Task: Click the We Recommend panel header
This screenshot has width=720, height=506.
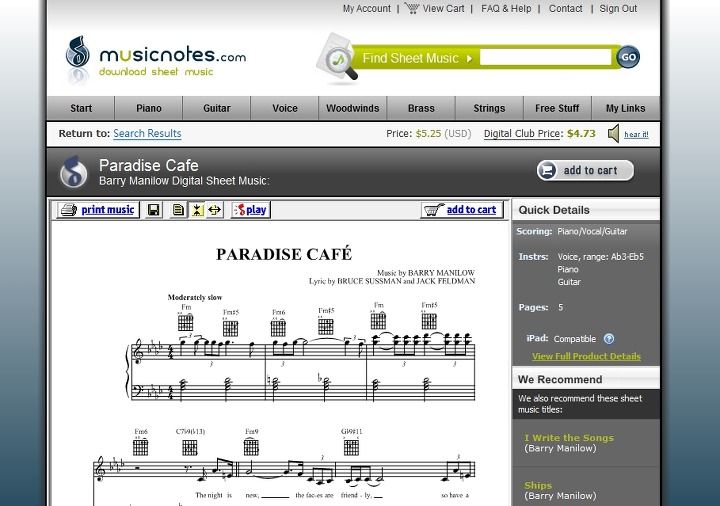Action: pos(586,380)
